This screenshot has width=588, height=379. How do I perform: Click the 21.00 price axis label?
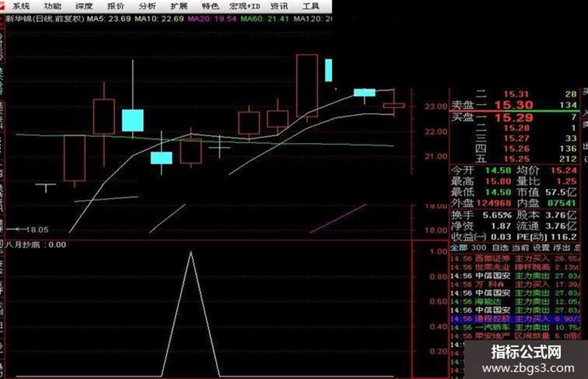(436, 156)
